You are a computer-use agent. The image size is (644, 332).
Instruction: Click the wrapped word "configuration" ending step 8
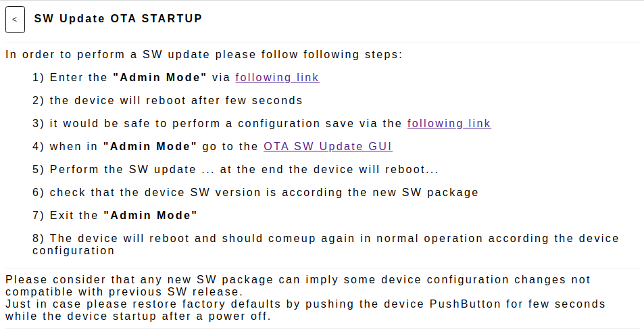pos(74,251)
